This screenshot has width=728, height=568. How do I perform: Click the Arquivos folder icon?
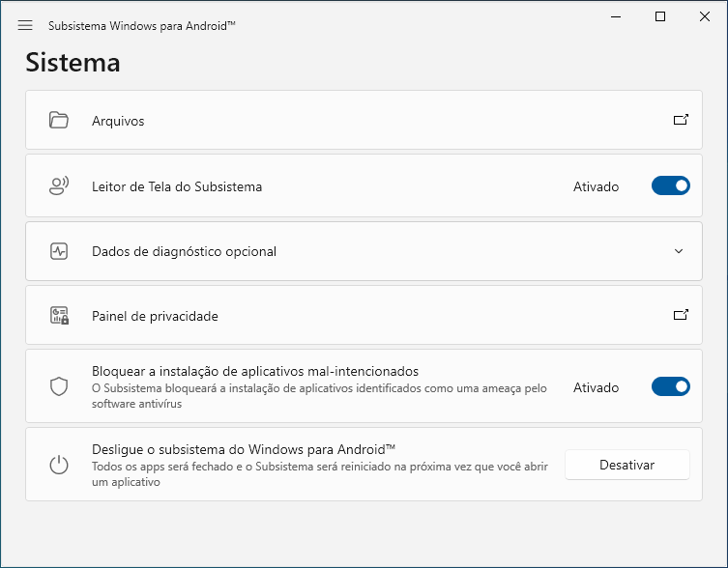(59, 121)
